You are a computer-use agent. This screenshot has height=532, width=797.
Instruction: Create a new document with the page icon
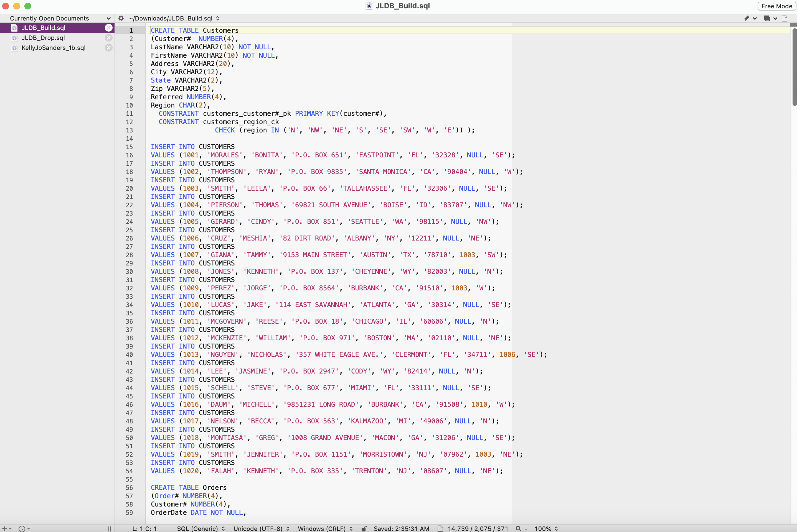785,18
